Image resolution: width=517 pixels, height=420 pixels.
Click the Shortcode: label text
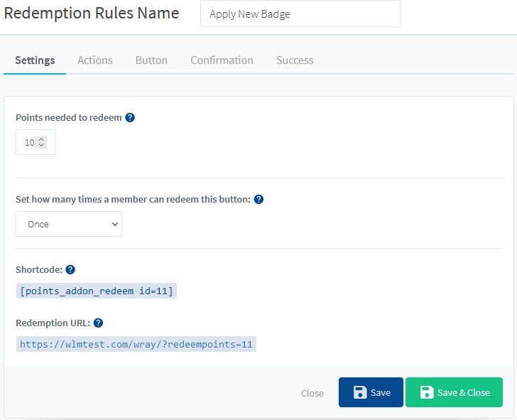pyautogui.click(x=39, y=269)
